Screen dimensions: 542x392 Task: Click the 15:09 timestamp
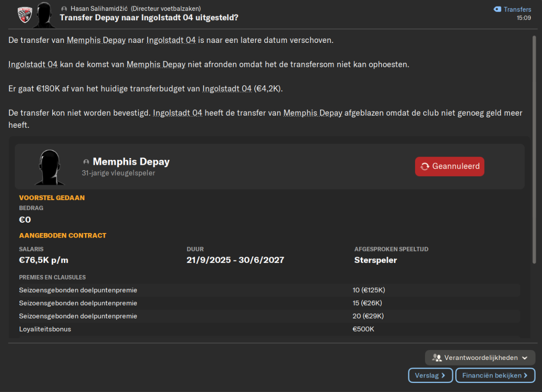[524, 19]
